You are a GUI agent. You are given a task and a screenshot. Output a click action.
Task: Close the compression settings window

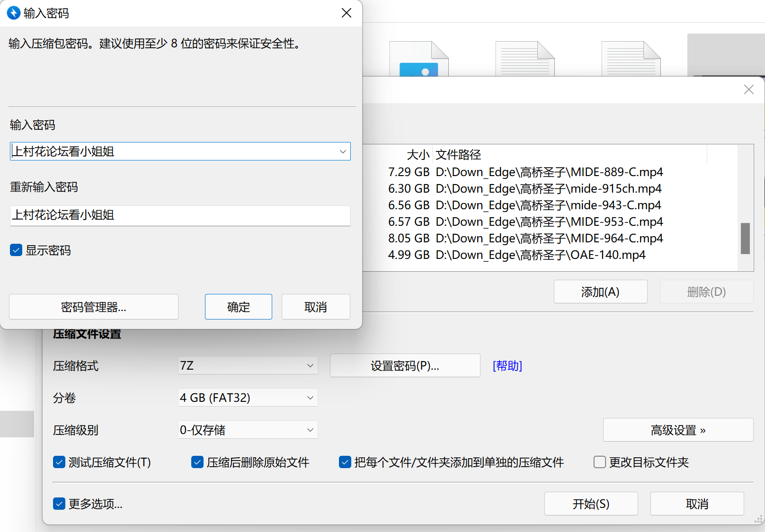click(748, 89)
